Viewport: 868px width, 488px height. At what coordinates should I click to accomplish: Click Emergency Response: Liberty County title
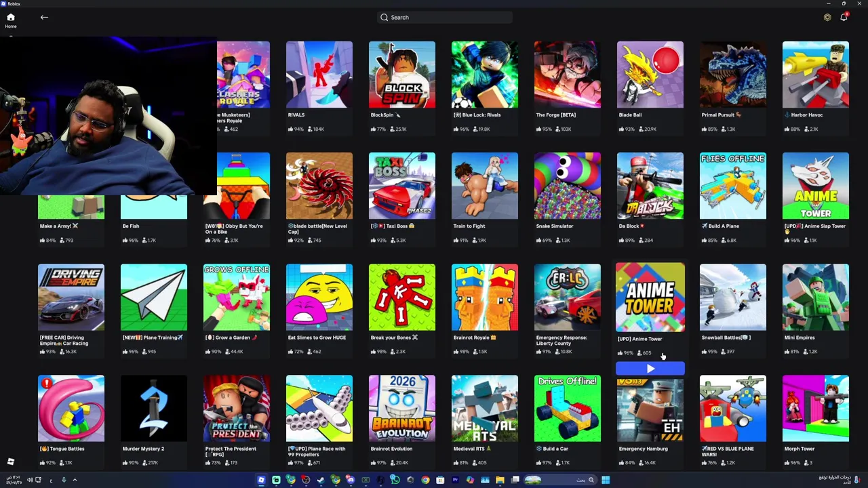tap(561, 340)
